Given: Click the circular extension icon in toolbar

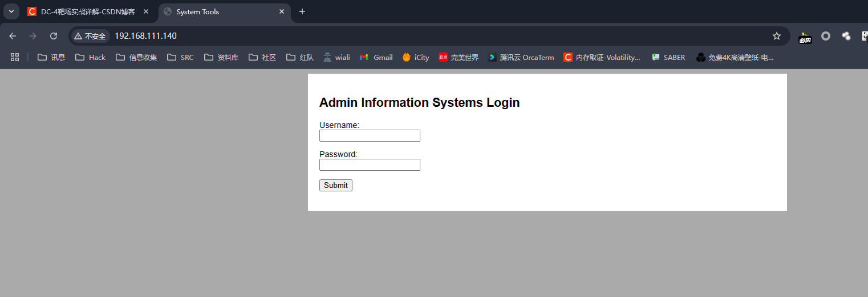Looking at the screenshot, I should point(825,36).
